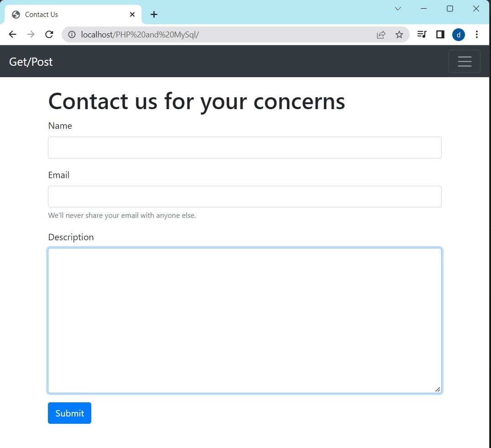Click the browser forward arrow
The image size is (491, 448).
[31, 35]
